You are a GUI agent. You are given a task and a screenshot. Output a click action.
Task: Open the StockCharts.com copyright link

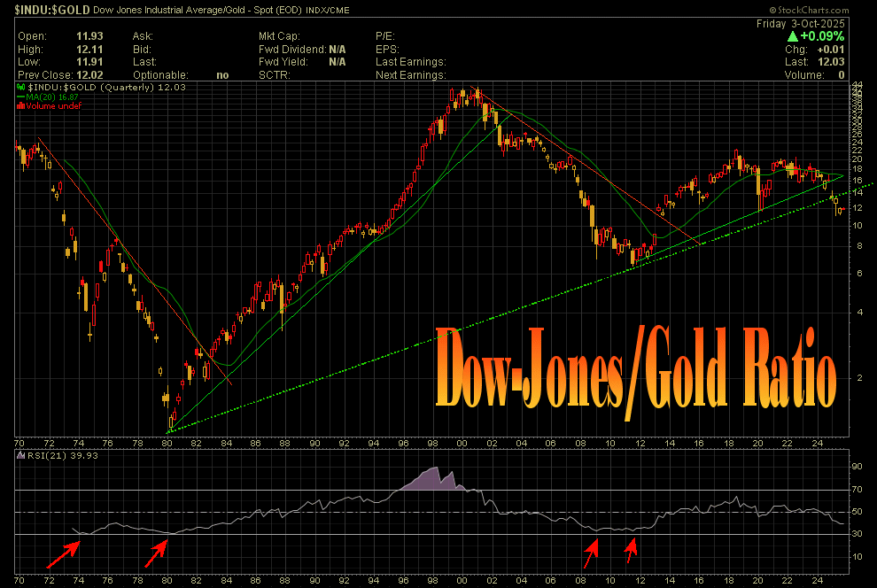click(x=809, y=10)
